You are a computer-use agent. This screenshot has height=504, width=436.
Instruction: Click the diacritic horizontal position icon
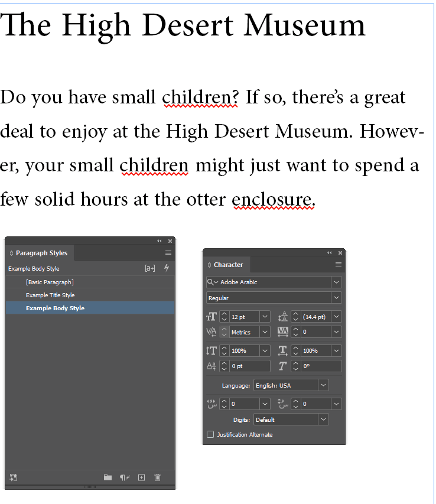click(212, 404)
